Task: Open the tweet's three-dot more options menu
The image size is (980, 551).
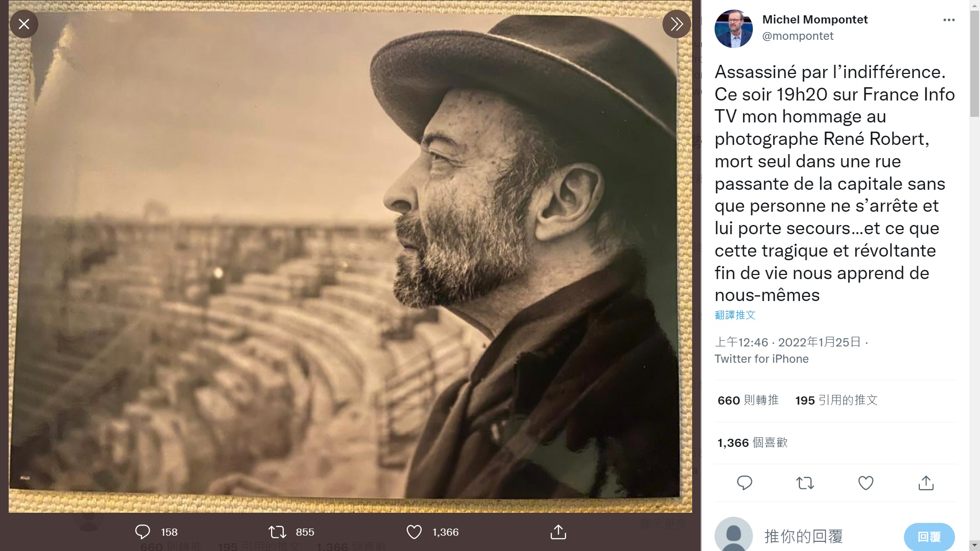Action: 949,20
